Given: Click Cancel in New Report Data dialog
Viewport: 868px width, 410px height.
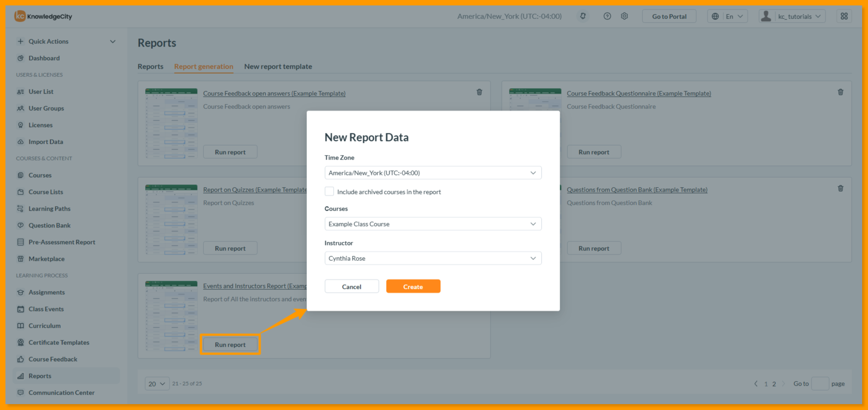Looking at the screenshot, I should [x=352, y=286].
